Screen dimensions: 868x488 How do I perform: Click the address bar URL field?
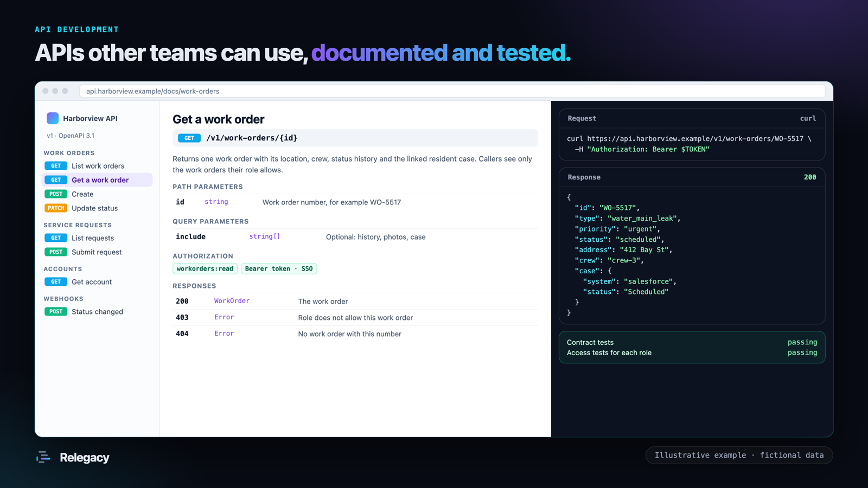pos(452,91)
